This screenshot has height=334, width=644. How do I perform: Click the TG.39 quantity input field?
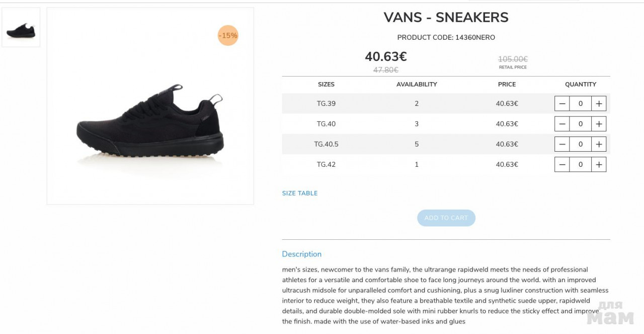[580, 104]
